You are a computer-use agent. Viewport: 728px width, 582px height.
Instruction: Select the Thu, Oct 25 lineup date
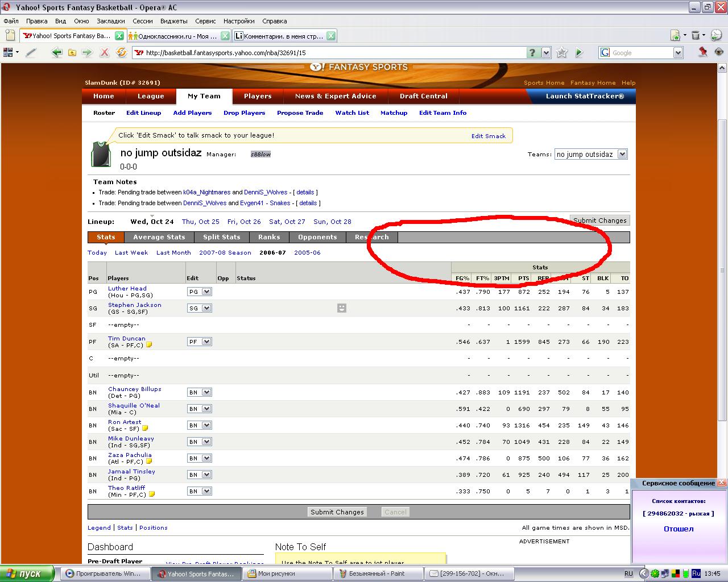(200, 222)
